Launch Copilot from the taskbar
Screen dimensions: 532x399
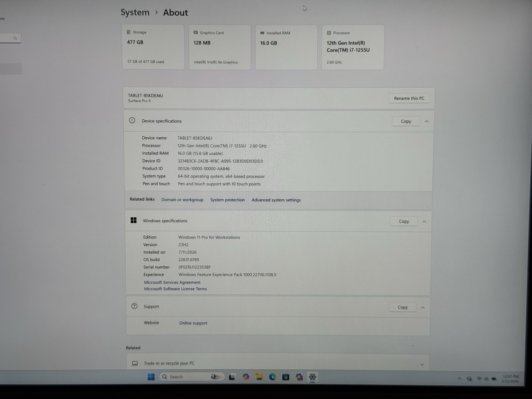pyautogui.click(x=246, y=376)
